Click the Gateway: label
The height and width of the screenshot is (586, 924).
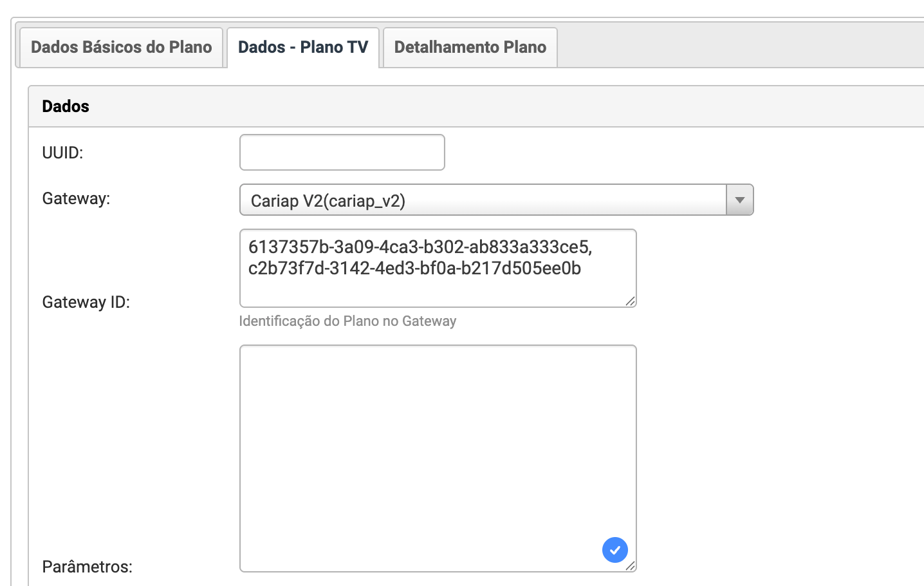(x=76, y=198)
